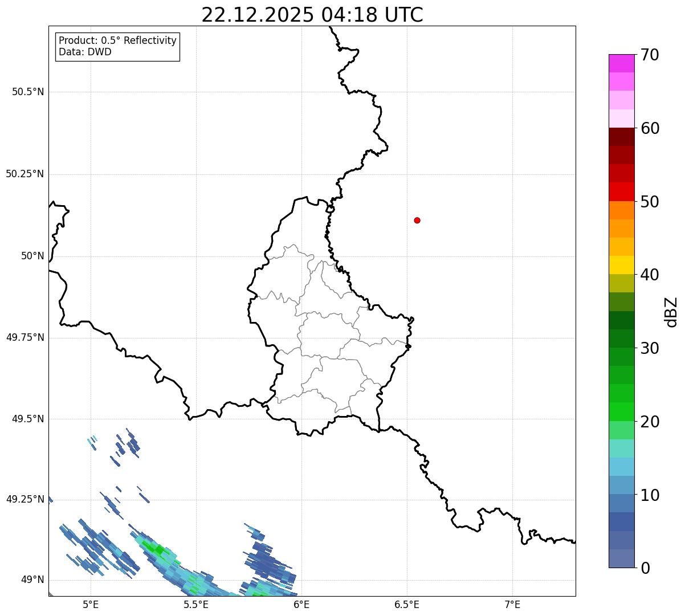Click the 50.5°N latitude label
The height and width of the screenshot is (616, 685).
28,92
